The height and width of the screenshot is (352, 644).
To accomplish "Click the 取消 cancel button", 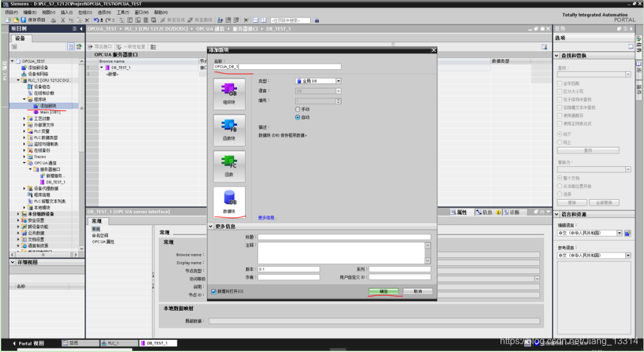I will point(418,291).
